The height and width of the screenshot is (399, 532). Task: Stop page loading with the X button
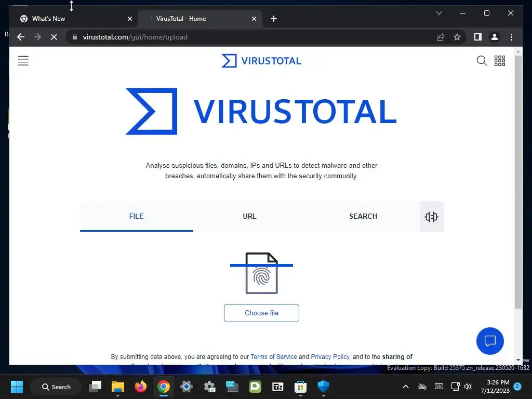coord(54,37)
